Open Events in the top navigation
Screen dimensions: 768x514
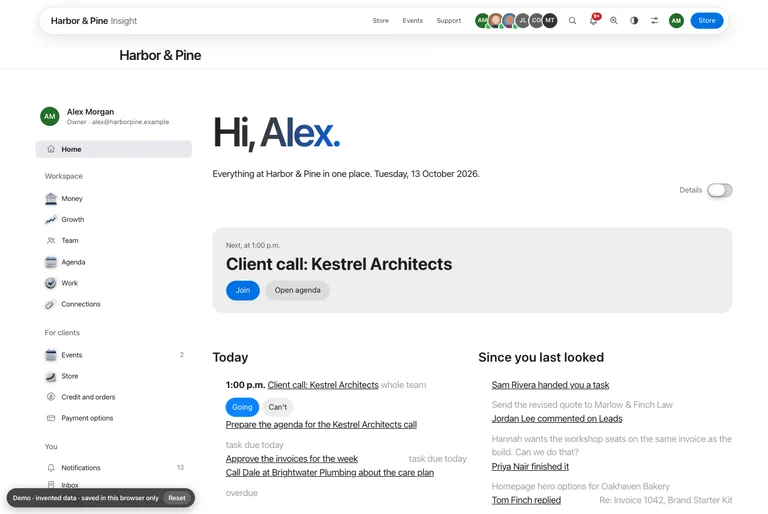(x=412, y=21)
